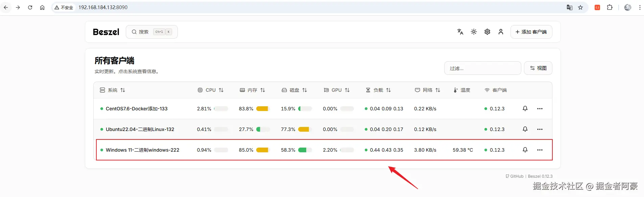Click Ubuntu22.04 network value 0.12 KB/s
The height and width of the screenshot is (197, 644).
pos(425,129)
